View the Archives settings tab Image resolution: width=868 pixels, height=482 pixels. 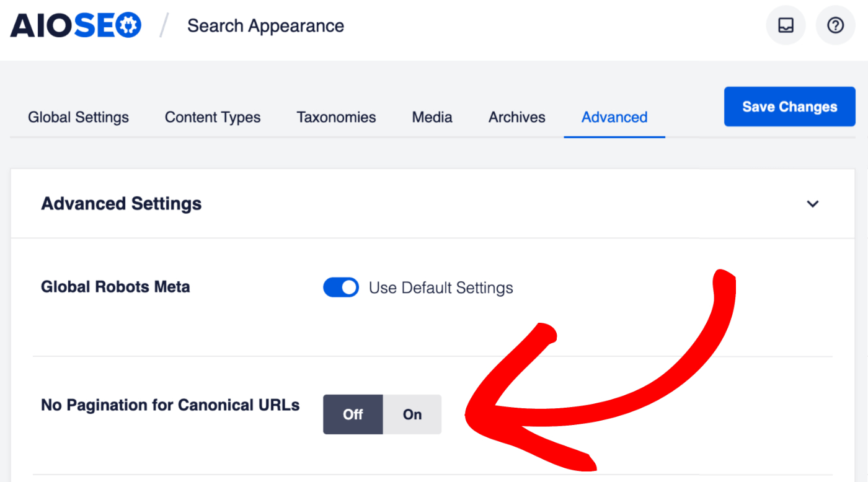[516, 117]
